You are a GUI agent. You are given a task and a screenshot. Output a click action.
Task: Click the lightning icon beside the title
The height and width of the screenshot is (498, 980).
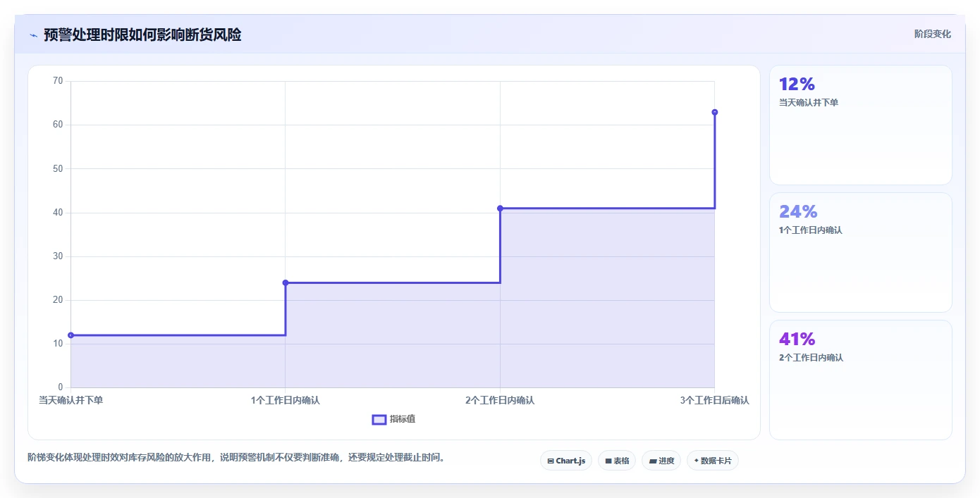[x=33, y=35]
